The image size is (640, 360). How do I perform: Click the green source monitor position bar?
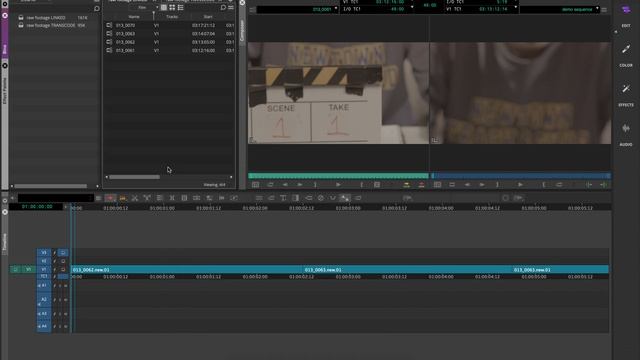coord(338,176)
